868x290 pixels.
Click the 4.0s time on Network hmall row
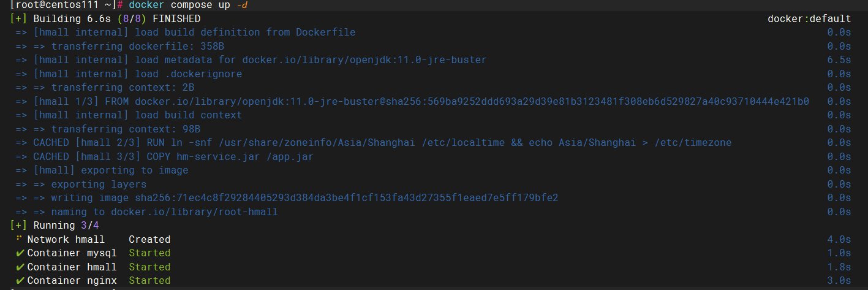839,240
